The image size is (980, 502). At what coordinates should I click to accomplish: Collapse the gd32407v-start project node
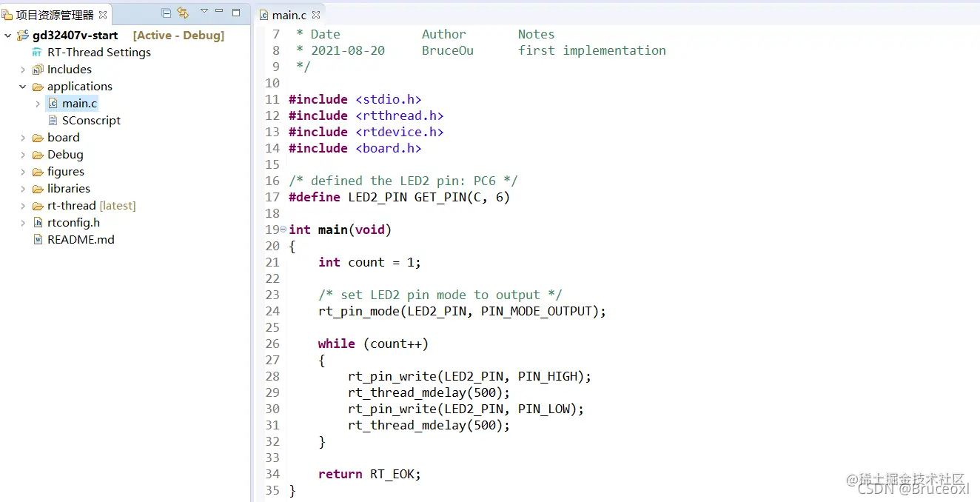7,36
